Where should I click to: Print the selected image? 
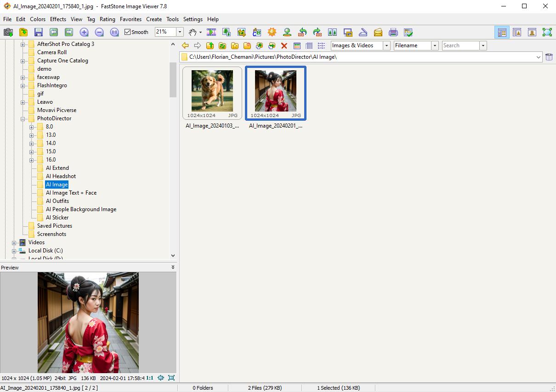(393, 32)
